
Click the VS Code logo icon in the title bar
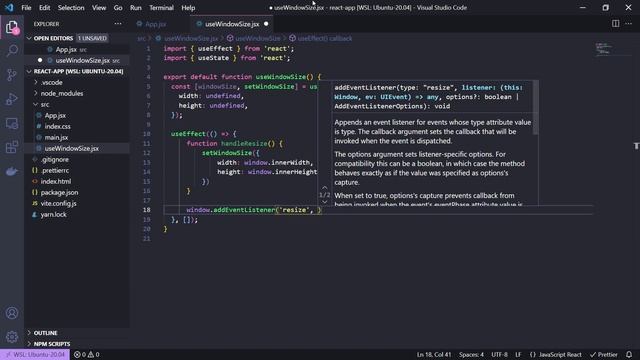click(9, 7)
